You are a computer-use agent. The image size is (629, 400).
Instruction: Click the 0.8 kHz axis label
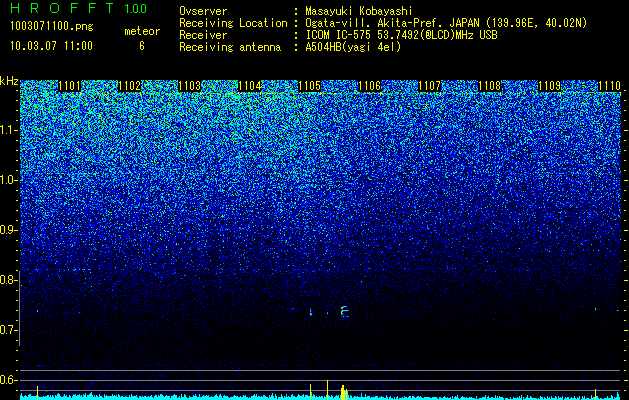tap(8, 280)
